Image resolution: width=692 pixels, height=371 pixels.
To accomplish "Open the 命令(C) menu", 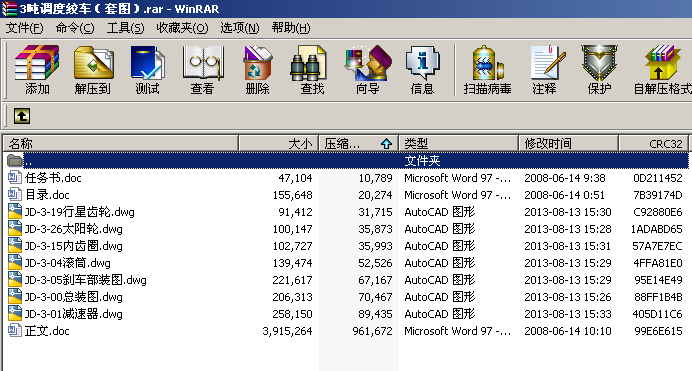I will 75,28.
